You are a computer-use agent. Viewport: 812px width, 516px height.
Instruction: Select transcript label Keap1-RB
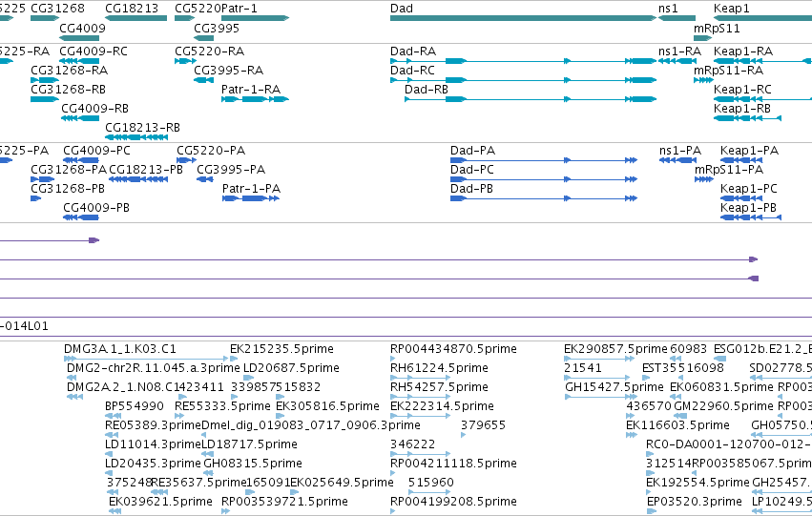click(742, 109)
